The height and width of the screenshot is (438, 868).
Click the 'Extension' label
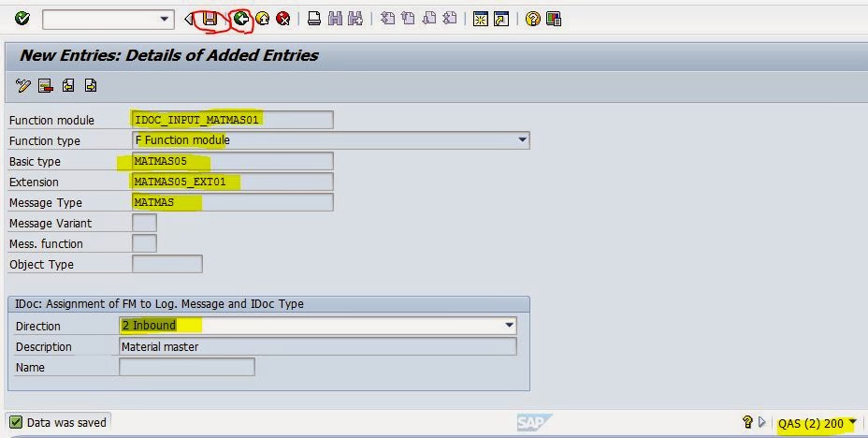pos(34,182)
